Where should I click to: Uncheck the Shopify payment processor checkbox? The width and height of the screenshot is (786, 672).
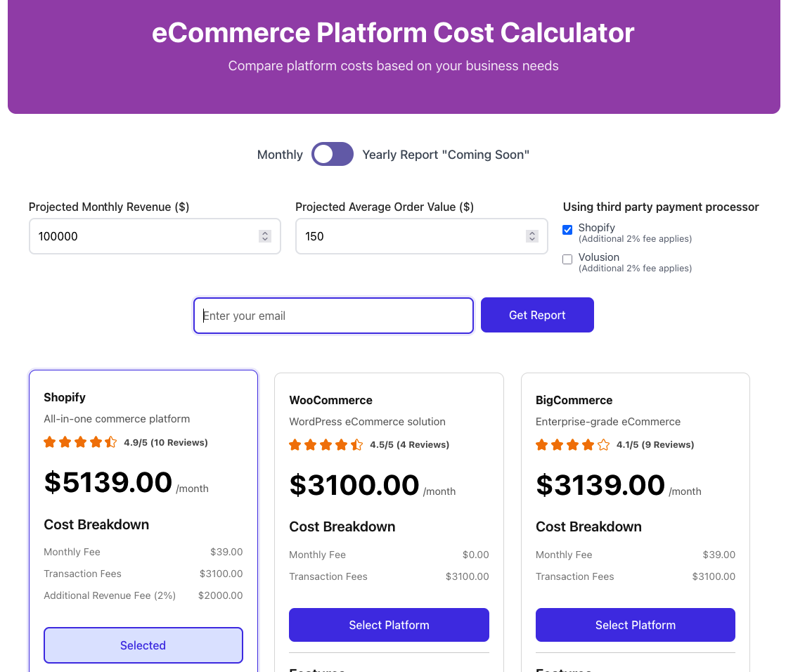(x=567, y=229)
